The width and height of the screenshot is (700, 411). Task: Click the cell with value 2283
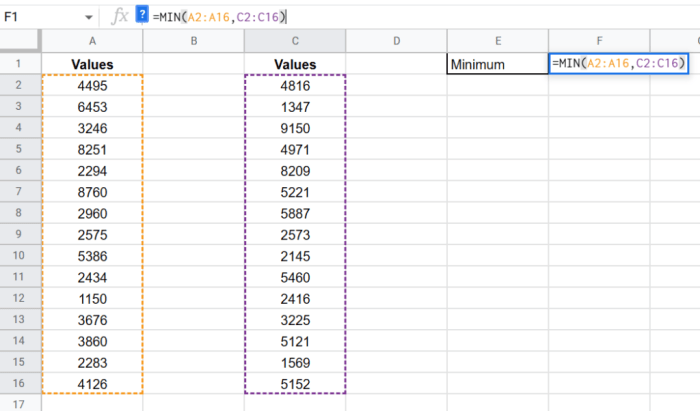point(92,362)
